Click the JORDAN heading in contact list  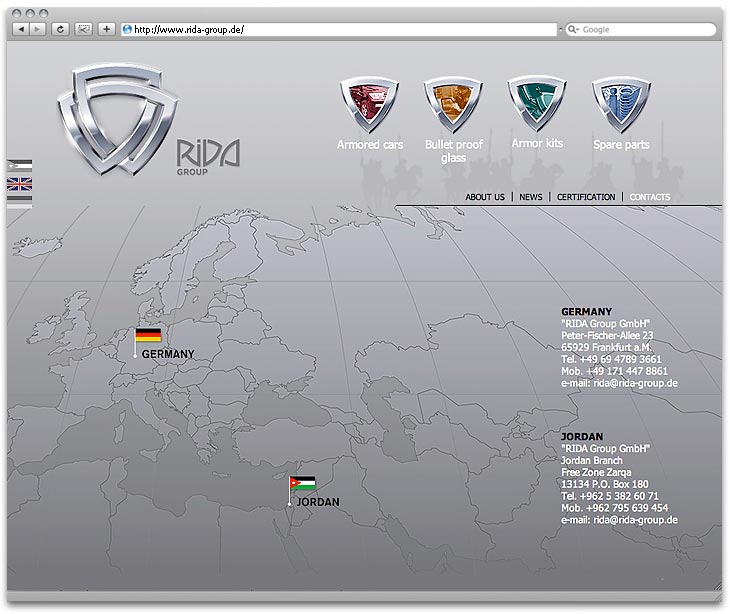point(582,437)
